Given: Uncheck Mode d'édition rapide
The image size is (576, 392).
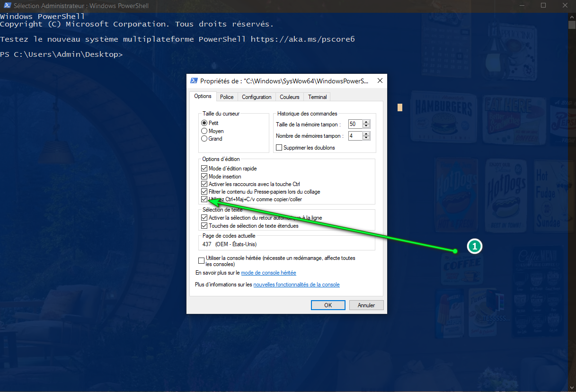Looking at the screenshot, I should (x=204, y=169).
